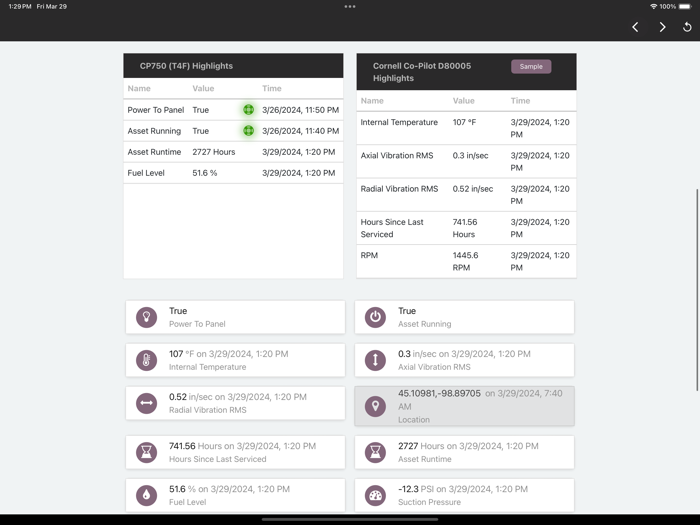Open the Power To Panel True card
Image resolution: width=700 pixels, height=525 pixels.
pos(235,317)
